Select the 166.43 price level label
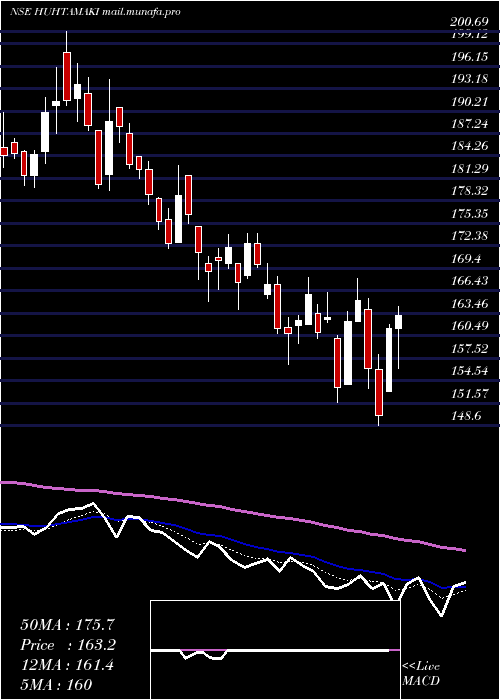This screenshot has width=500, height=700. tap(470, 281)
